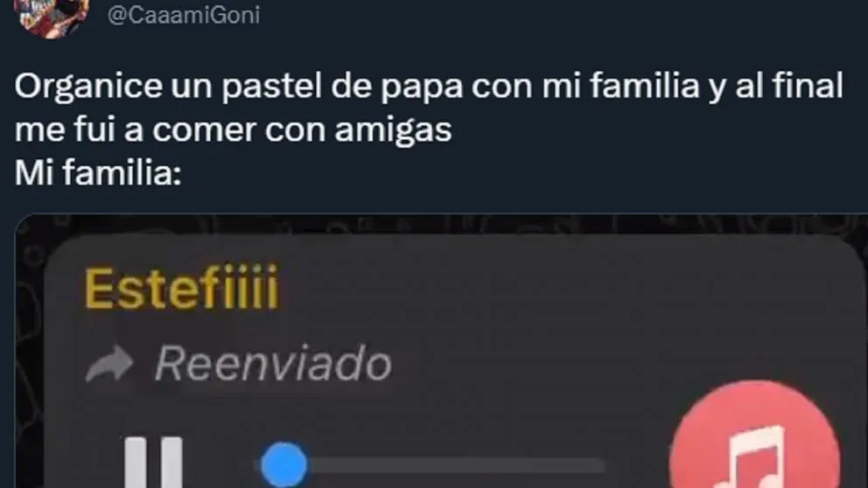Viewport: 868px width, 488px height.
Task: Click the forwarded arrow icon
Action: (x=109, y=364)
